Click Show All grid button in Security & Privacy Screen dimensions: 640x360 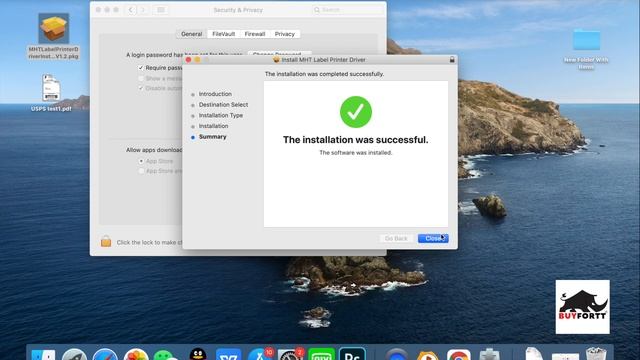tap(161, 10)
